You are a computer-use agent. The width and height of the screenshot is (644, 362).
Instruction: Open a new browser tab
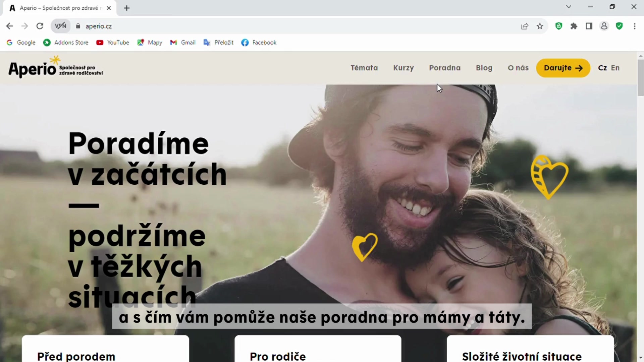(x=127, y=8)
